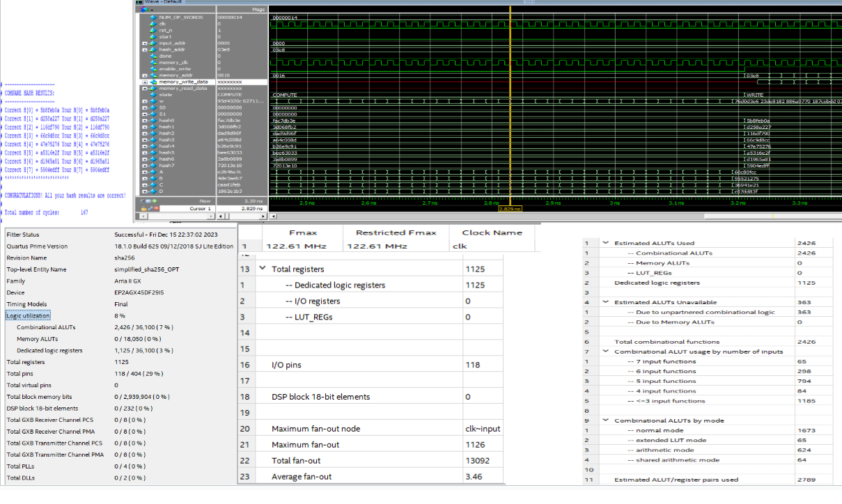Click the arithmetic mode value 624
Screen dimensions: 842x504
click(805, 450)
